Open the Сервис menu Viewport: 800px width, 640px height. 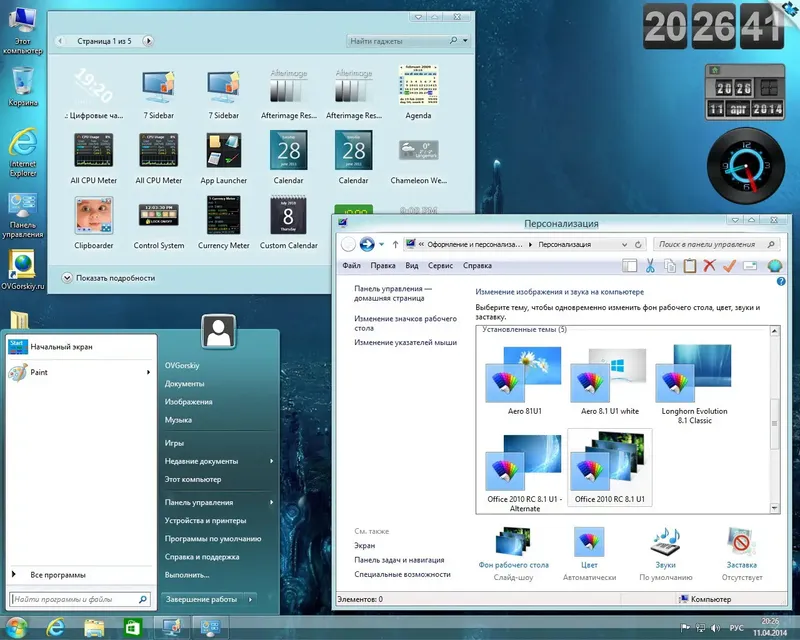[440, 265]
